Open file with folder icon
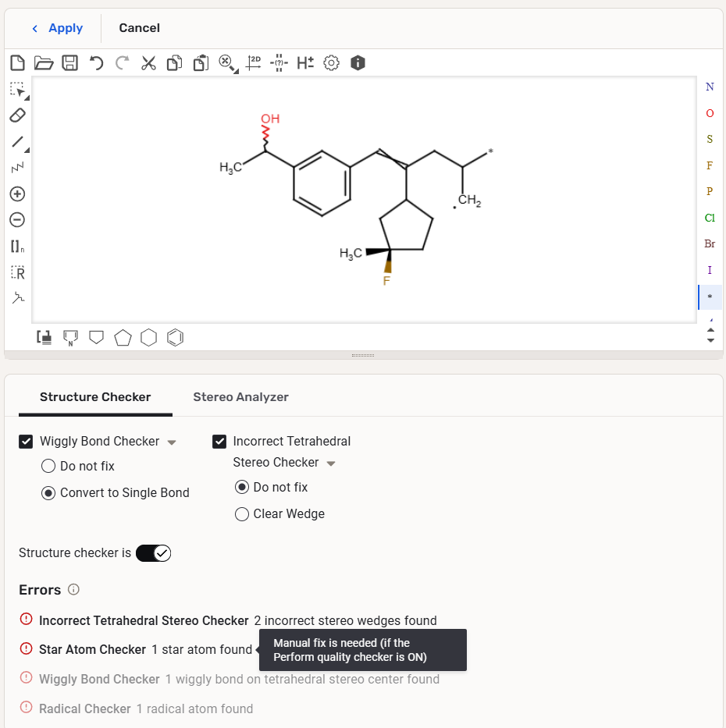Viewport: 726px width, 728px height. [43, 63]
